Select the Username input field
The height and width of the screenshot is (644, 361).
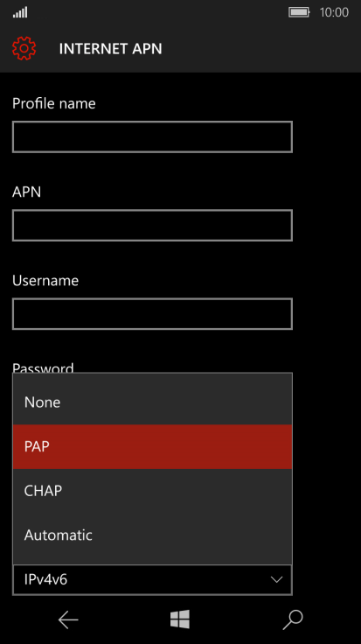pos(152,314)
